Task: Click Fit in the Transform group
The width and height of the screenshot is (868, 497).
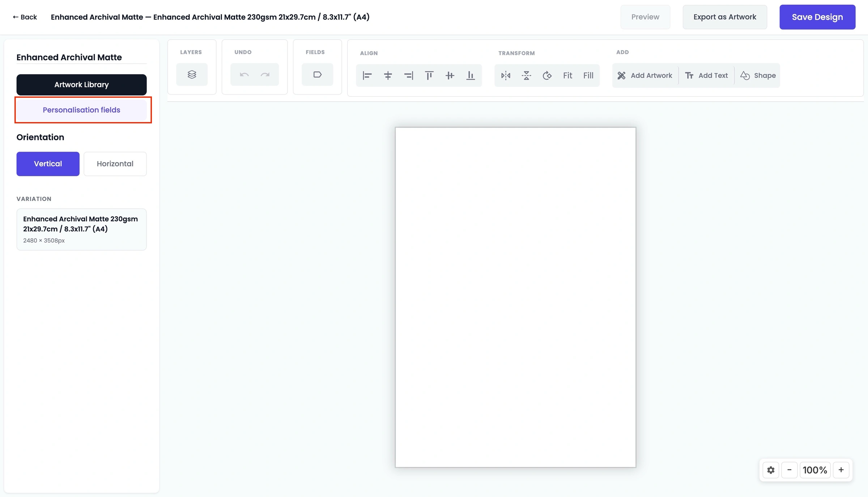Action: click(x=567, y=75)
